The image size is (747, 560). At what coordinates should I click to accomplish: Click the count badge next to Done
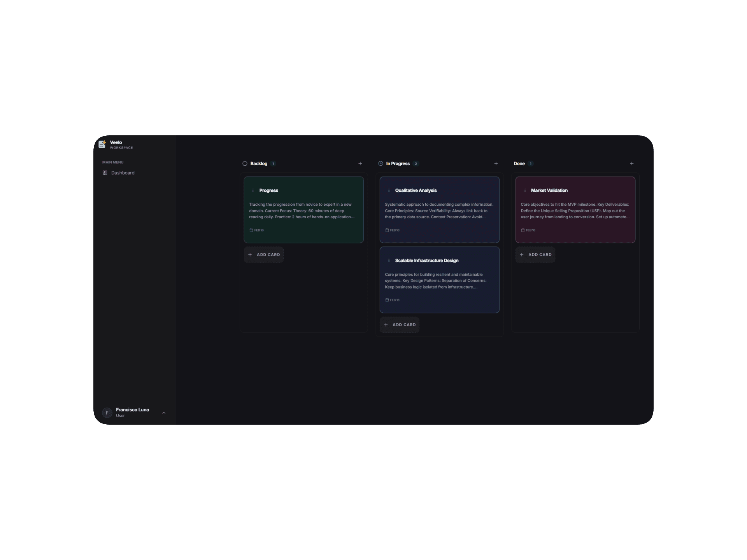(x=531, y=164)
